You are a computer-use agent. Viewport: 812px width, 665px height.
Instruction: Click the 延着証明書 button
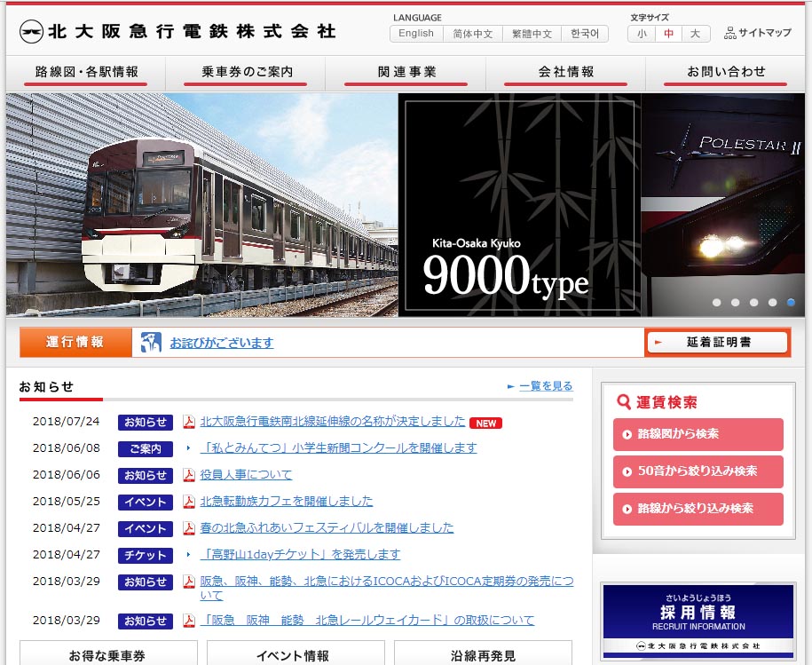pyautogui.click(x=717, y=342)
